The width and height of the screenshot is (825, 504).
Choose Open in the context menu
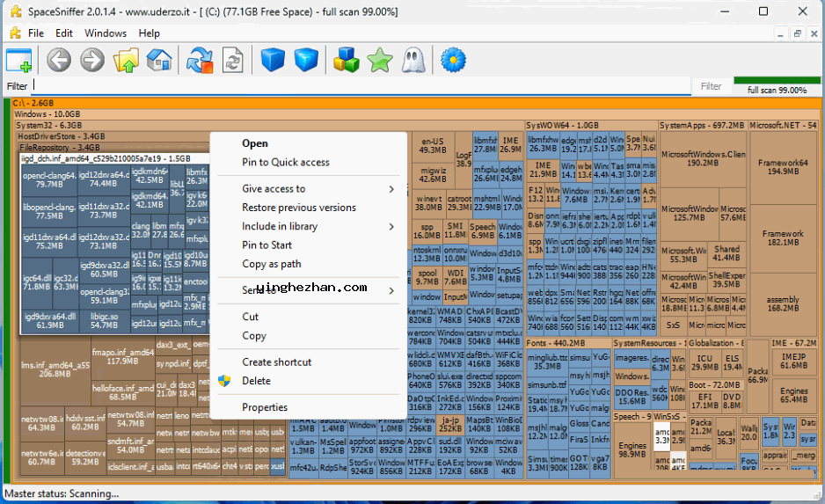(309, 143)
